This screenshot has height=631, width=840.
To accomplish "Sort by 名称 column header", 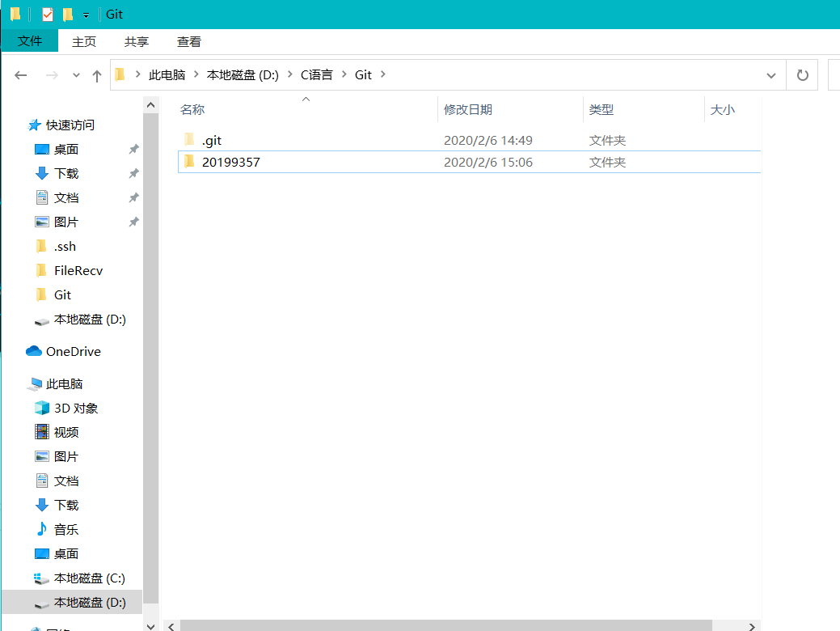I will tap(192, 110).
